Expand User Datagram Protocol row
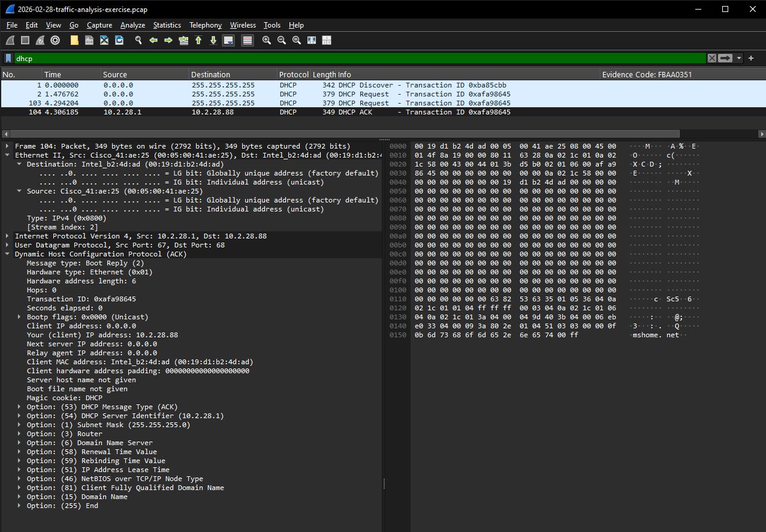This screenshot has height=532, width=766. [7, 245]
